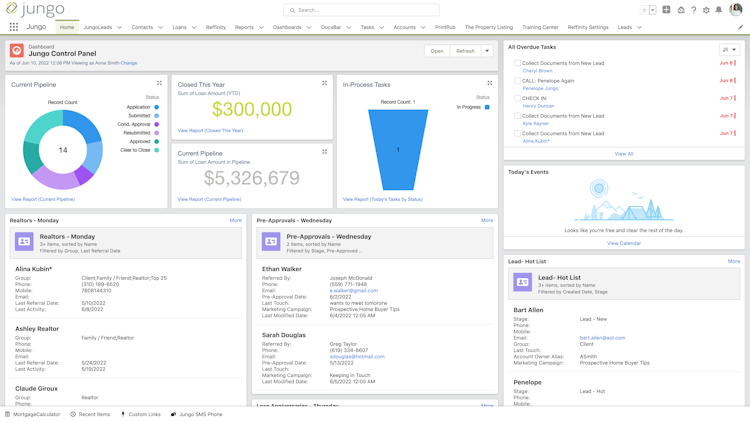This screenshot has height=422, width=750.
Task: Open the Reffinity tab
Action: (216, 27)
